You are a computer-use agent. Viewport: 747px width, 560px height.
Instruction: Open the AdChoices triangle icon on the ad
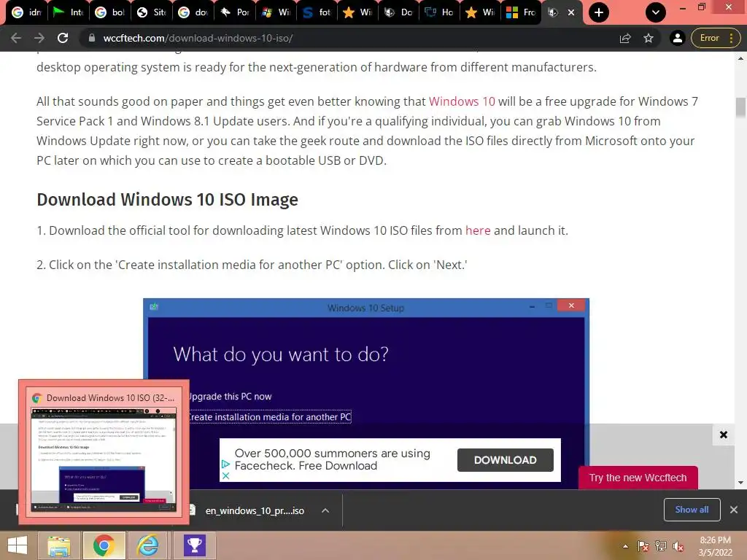click(x=226, y=464)
